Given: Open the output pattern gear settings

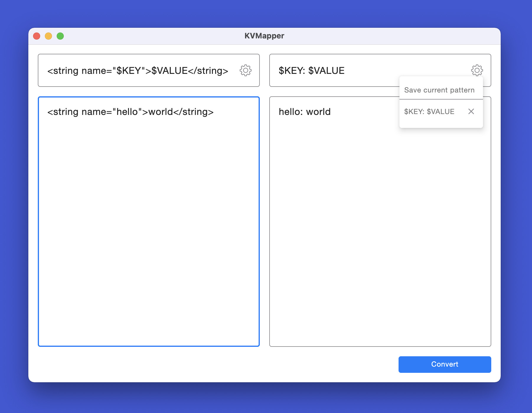Looking at the screenshot, I should tap(477, 70).
